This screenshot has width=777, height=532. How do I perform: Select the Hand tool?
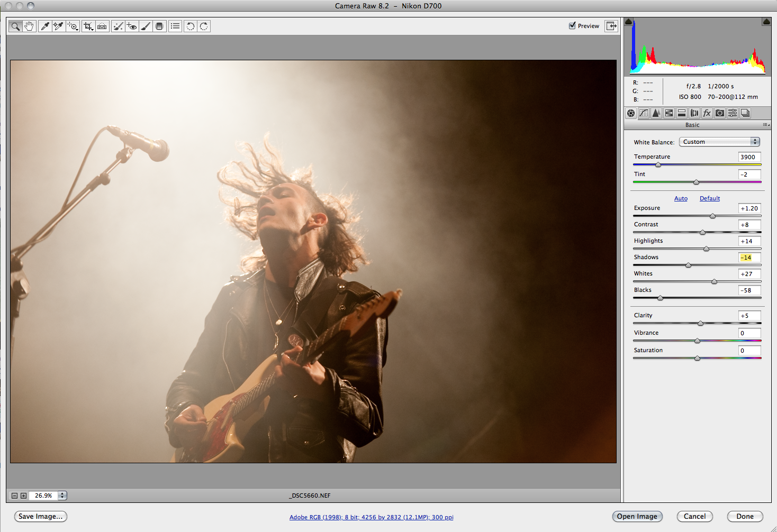[29, 26]
